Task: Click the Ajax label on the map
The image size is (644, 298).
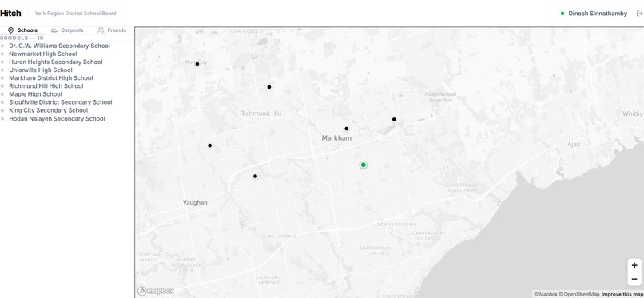Action: (x=574, y=145)
